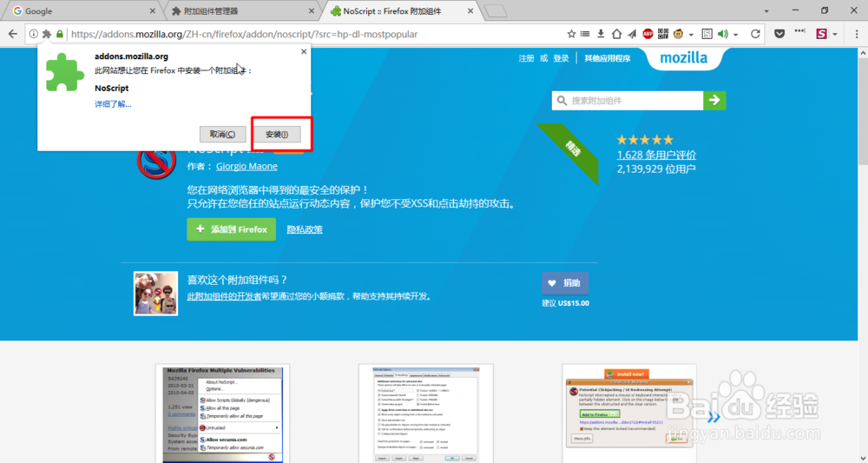Screen dimensions: 868x463
Task: Click the Greasemonkey monkey icon
Action: (678, 35)
